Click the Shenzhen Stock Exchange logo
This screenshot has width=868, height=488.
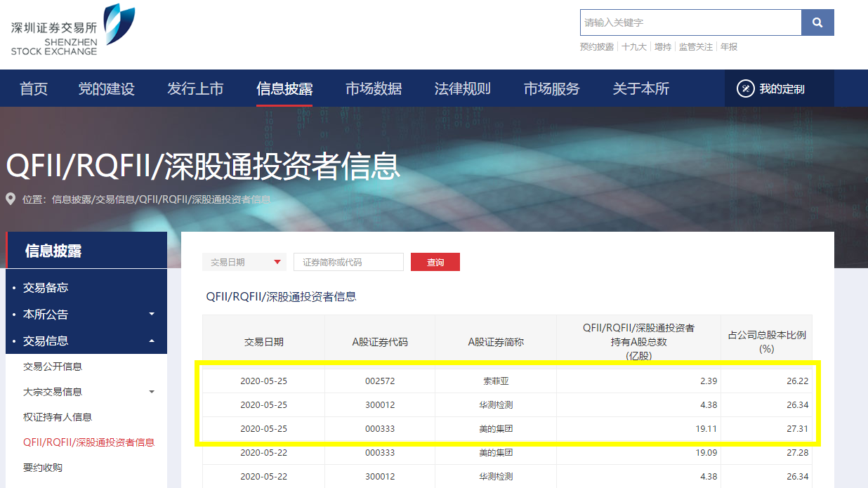[x=72, y=29]
